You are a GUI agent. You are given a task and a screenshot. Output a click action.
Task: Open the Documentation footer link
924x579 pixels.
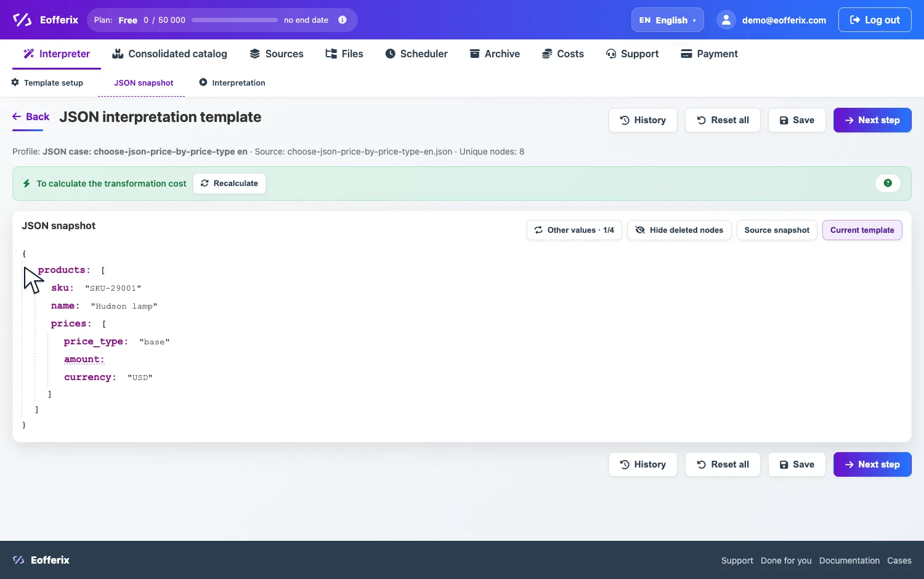(x=849, y=561)
